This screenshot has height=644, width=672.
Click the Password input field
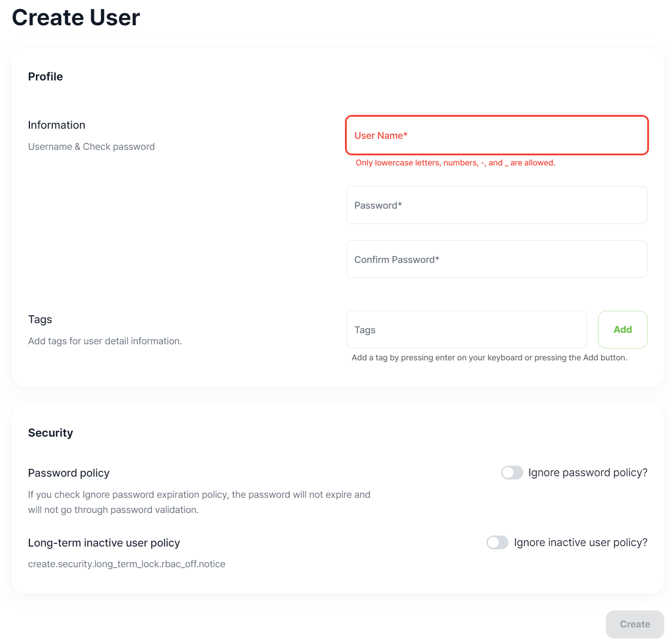tap(497, 205)
